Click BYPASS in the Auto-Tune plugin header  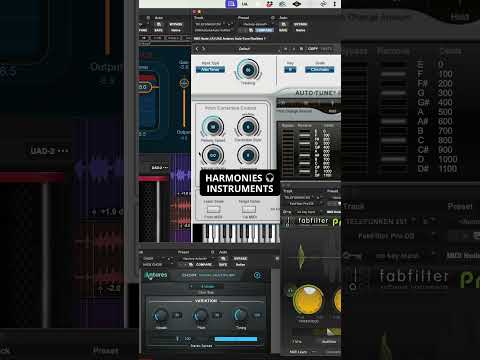point(300,24)
